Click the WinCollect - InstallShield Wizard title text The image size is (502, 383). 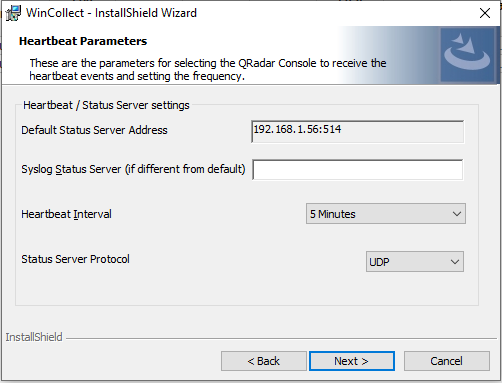click(111, 13)
